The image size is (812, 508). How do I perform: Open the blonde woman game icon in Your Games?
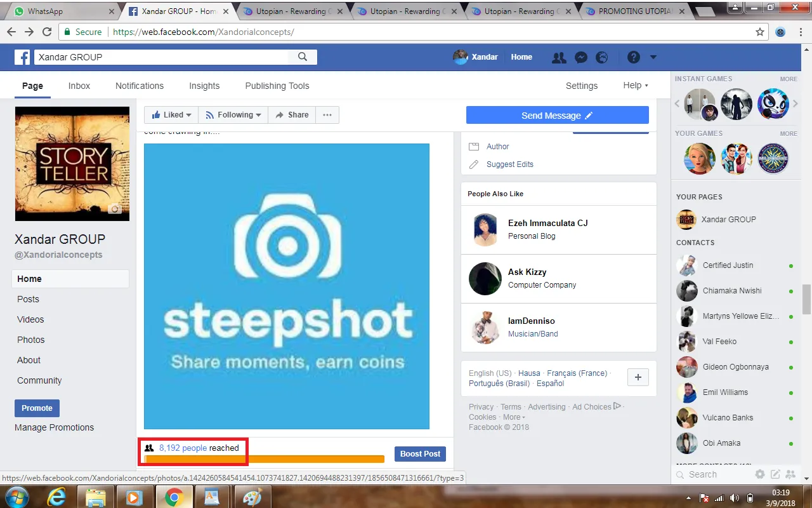coord(700,159)
